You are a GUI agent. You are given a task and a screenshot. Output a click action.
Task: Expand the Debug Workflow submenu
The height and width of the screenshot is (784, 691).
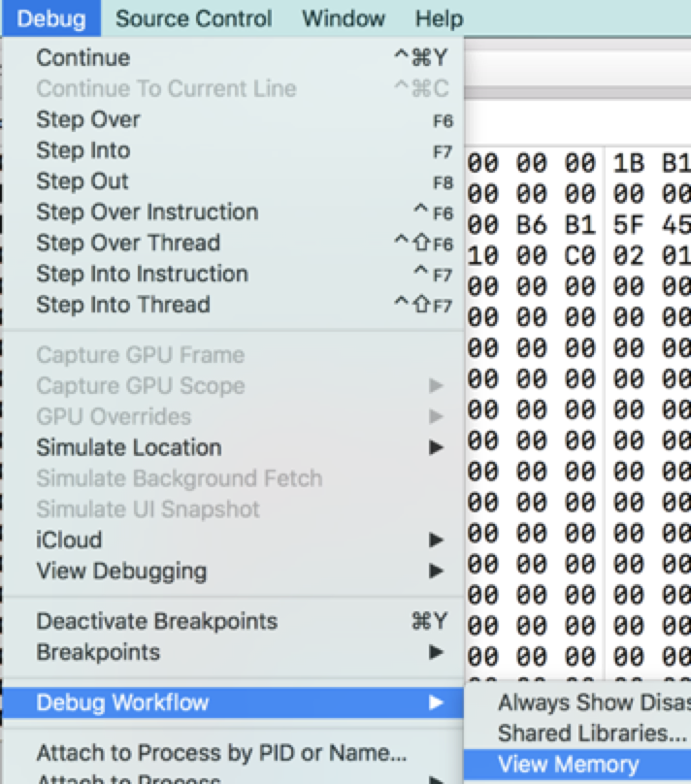pyautogui.click(x=233, y=702)
